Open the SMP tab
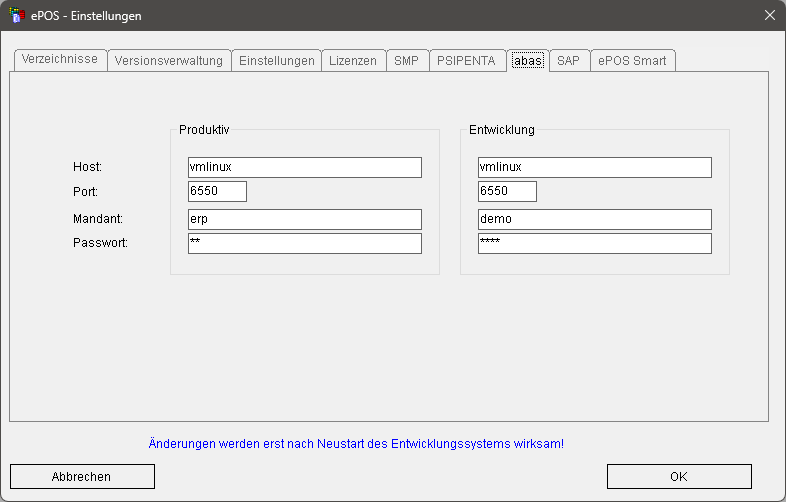 coord(407,61)
